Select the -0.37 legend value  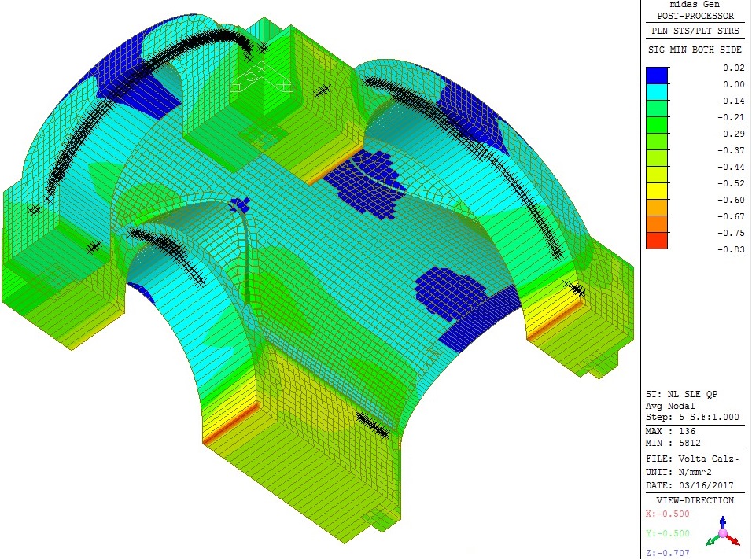(x=731, y=150)
